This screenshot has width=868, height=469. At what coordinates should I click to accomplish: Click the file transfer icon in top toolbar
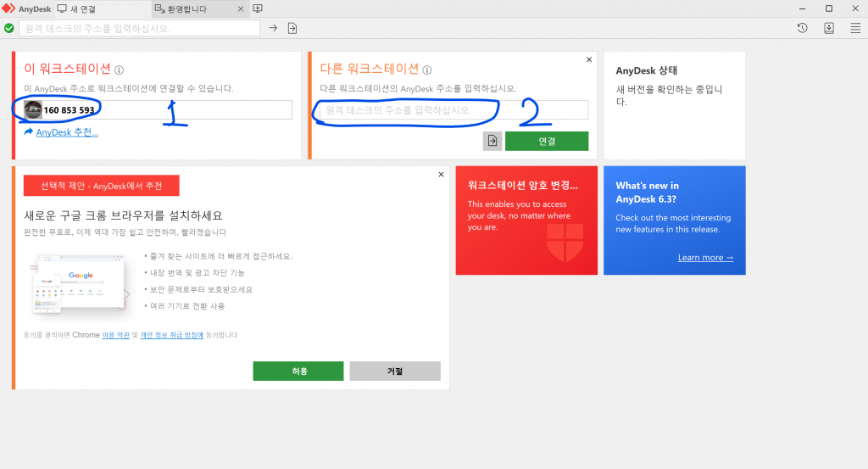coord(292,28)
